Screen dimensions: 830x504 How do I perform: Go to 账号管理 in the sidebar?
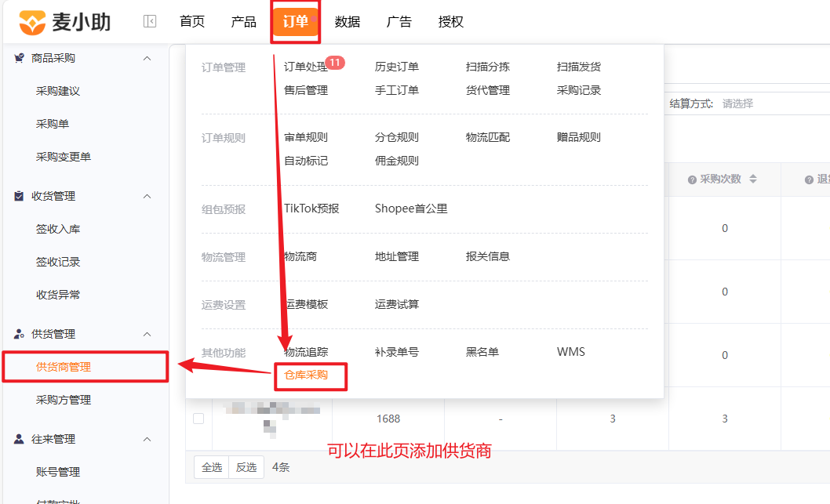pos(58,472)
